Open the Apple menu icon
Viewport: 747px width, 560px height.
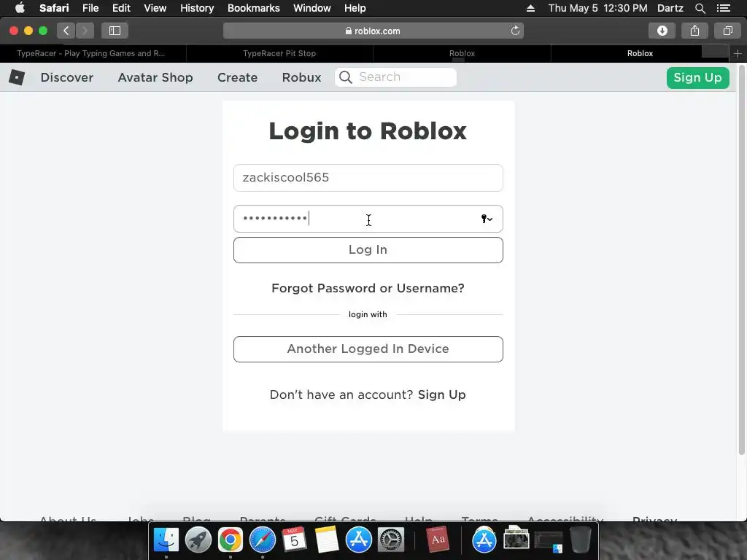click(20, 8)
